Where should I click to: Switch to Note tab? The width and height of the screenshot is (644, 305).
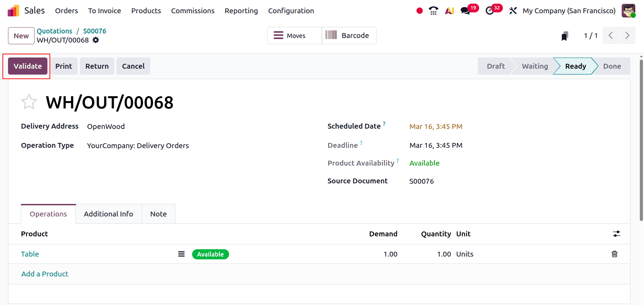click(x=158, y=214)
